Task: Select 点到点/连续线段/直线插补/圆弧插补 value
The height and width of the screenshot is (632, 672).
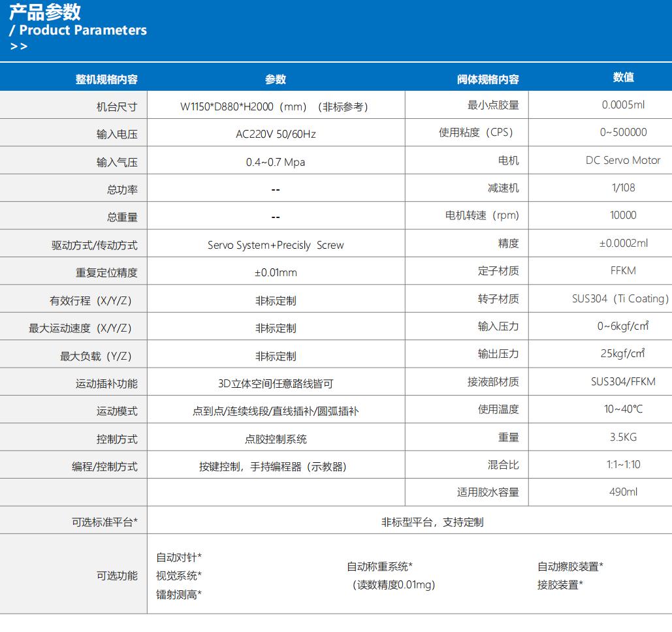Action: click(276, 411)
